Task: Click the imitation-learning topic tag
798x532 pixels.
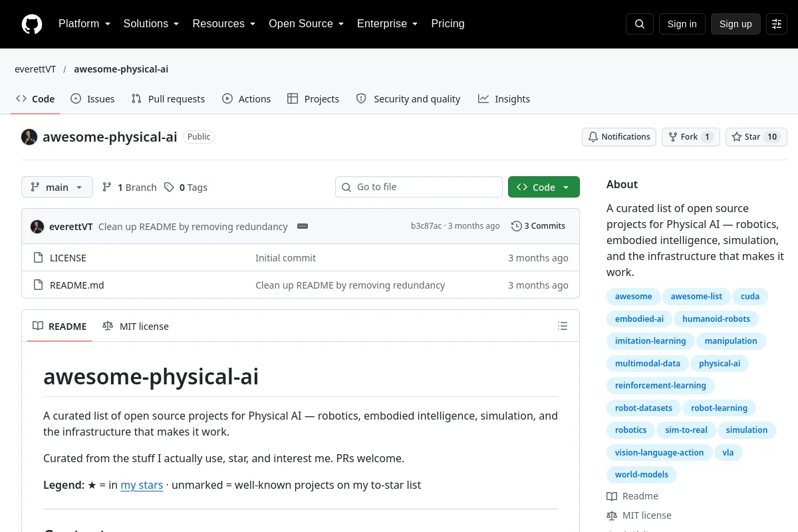Action: (x=650, y=341)
